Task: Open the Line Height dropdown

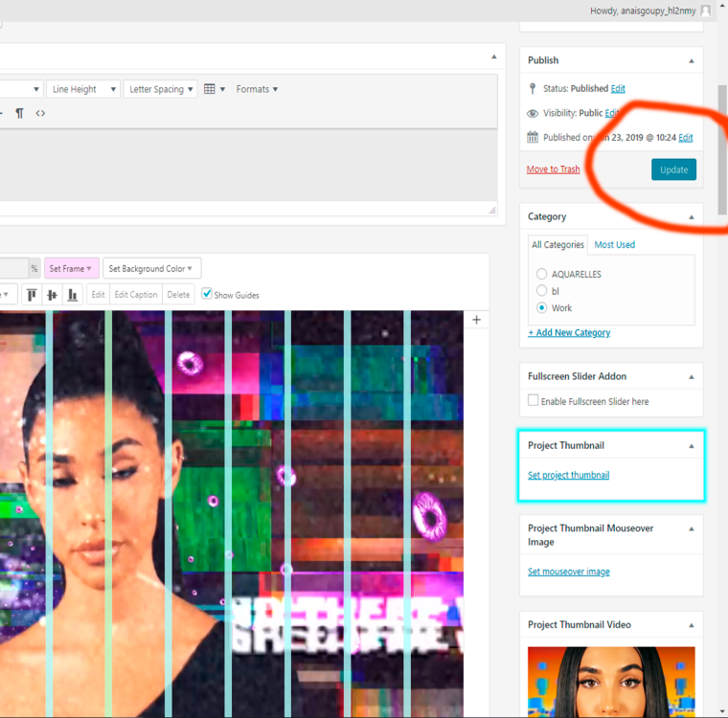Action: 82,89
